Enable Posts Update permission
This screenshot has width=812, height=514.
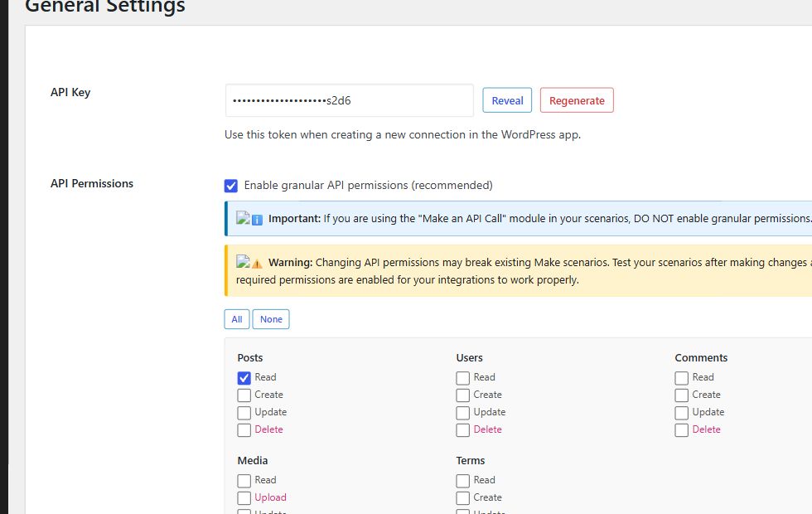(x=244, y=413)
